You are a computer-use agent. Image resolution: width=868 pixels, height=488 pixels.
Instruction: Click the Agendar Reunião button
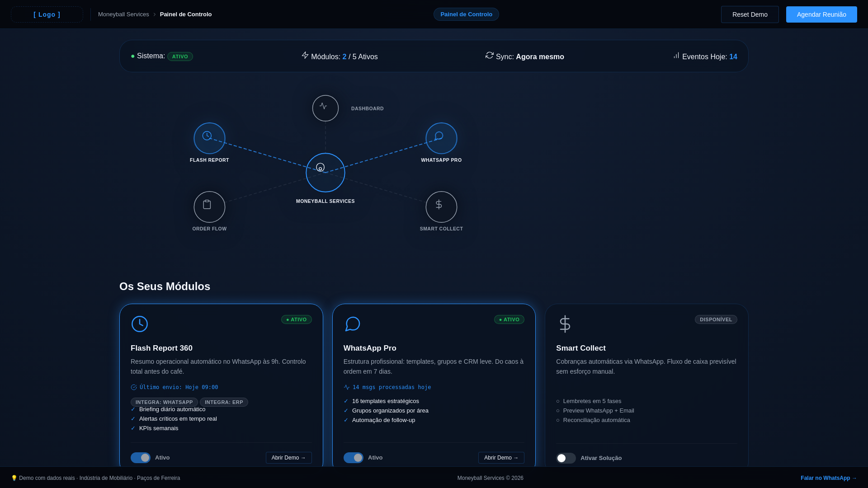point(821,14)
